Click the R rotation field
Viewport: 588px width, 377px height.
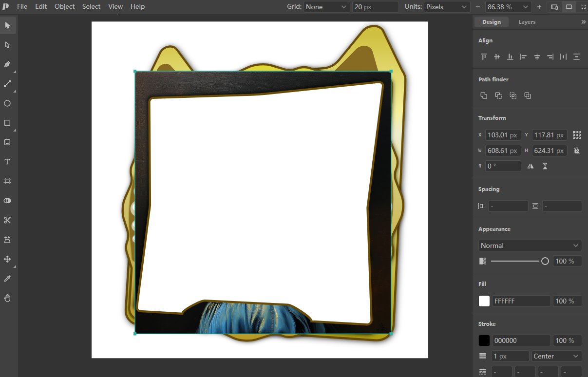click(503, 166)
